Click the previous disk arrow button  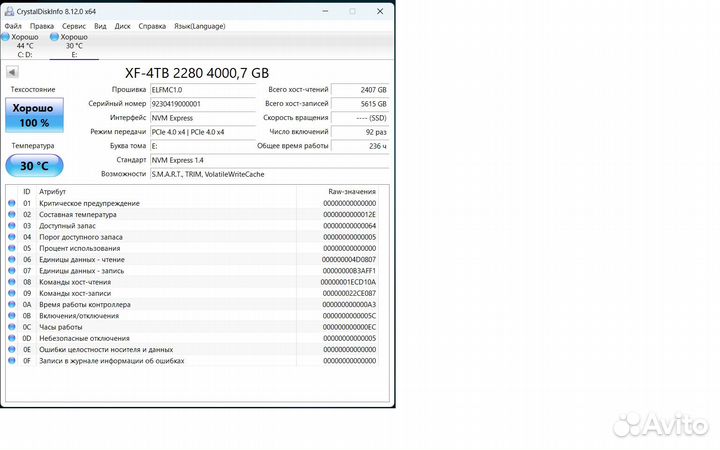12,72
